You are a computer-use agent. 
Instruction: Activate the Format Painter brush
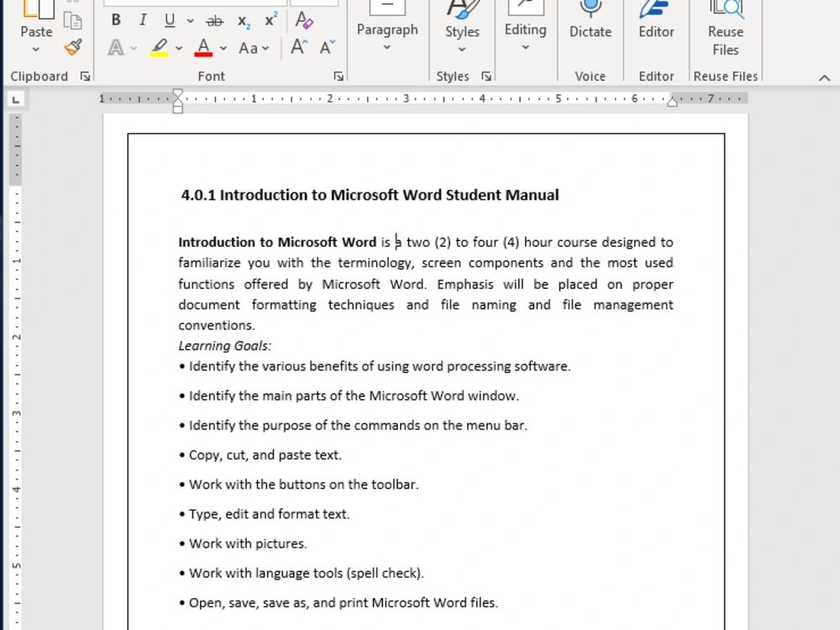pos(73,48)
